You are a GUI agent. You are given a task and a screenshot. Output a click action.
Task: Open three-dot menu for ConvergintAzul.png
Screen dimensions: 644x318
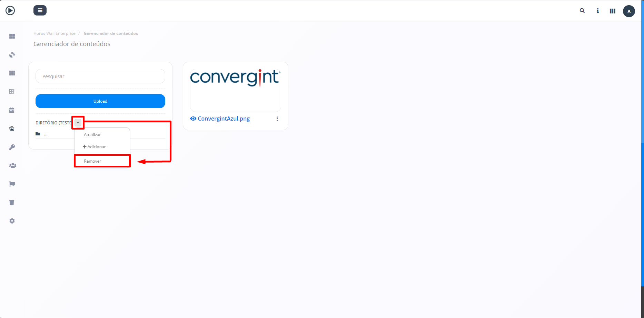tap(277, 119)
